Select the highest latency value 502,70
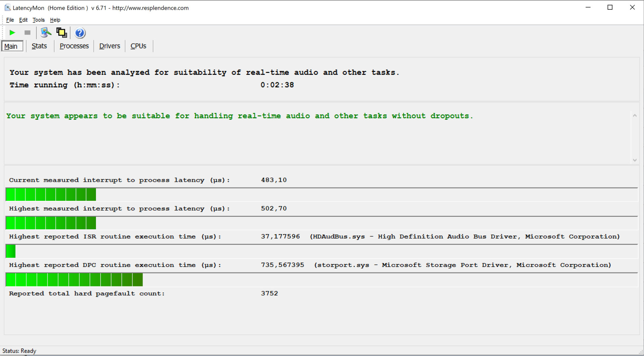Image resolution: width=644 pixels, height=356 pixels. click(274, 209)
